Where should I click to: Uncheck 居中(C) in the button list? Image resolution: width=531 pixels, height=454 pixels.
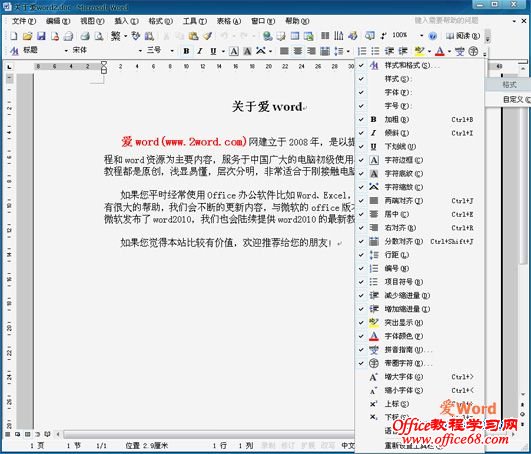click(x=419, y=214)
